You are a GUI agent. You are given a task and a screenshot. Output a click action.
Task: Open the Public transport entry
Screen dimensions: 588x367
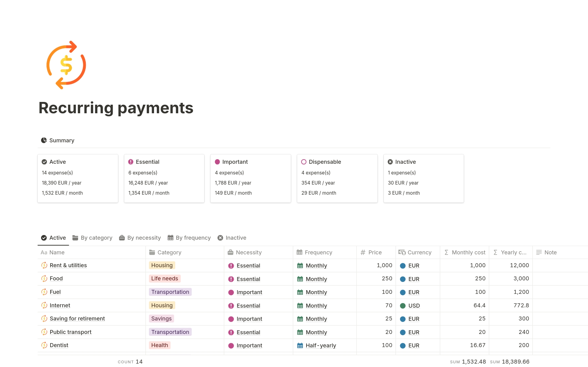pos(70,332)
